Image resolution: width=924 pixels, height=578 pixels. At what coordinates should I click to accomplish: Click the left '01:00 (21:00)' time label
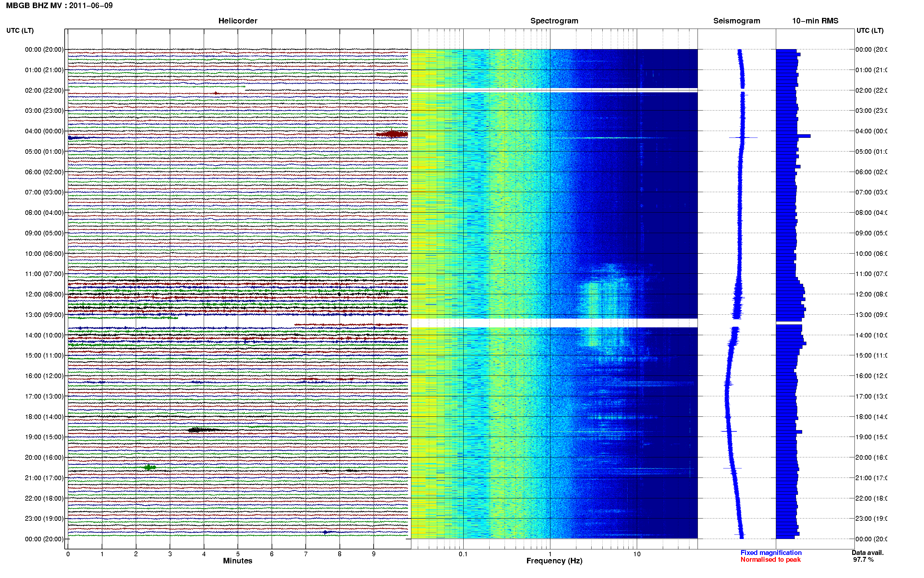pyautogui.click(x=44, y=70)
